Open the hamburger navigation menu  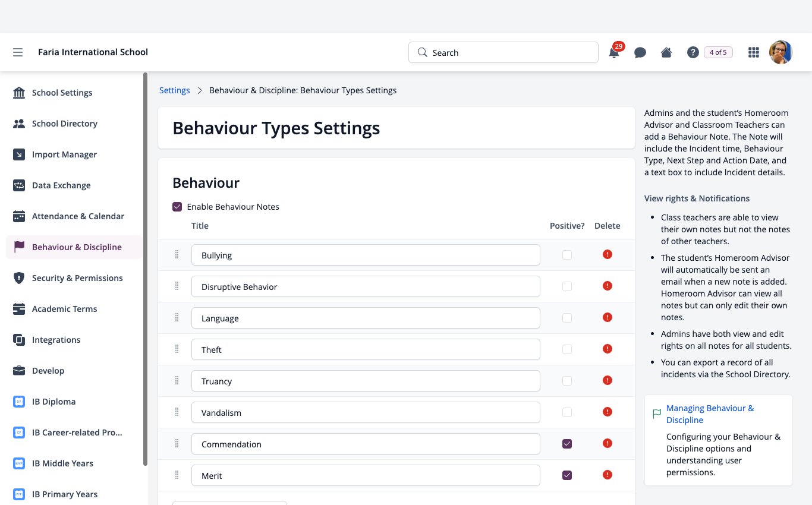click(18, 52)
